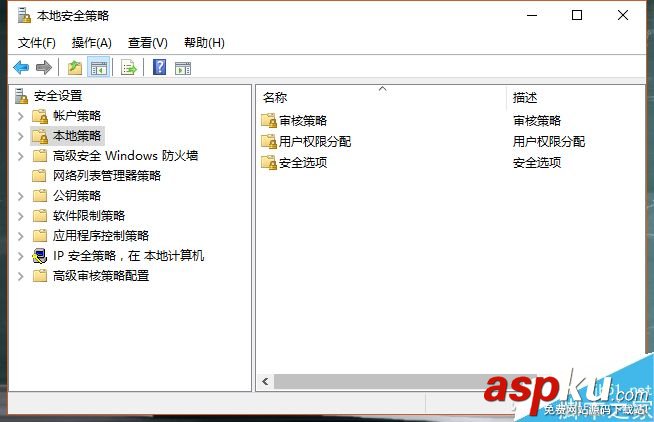Toggle the Show/Hide Console Tree icon

[99, 68]
